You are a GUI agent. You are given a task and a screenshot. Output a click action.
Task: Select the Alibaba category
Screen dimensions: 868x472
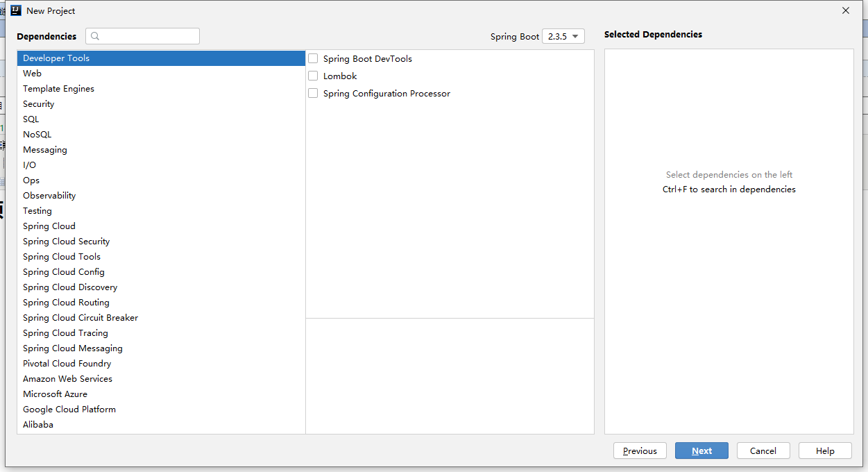click(x=161, y=425)
